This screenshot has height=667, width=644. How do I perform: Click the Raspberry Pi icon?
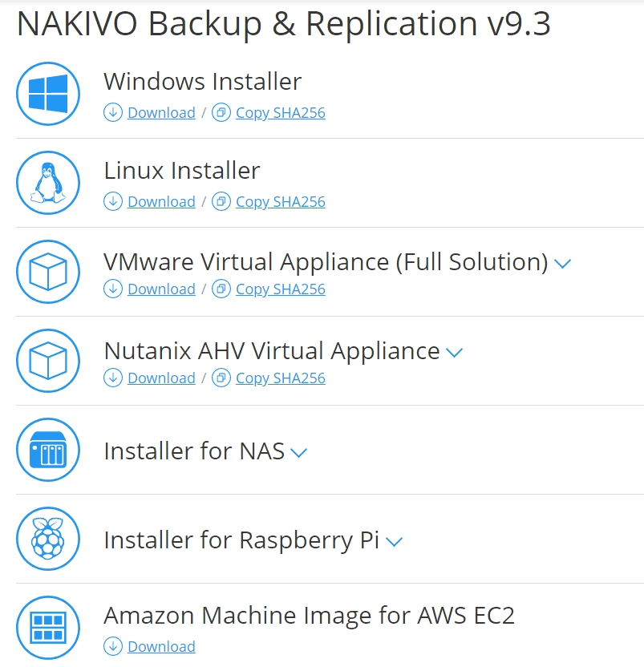48,540
